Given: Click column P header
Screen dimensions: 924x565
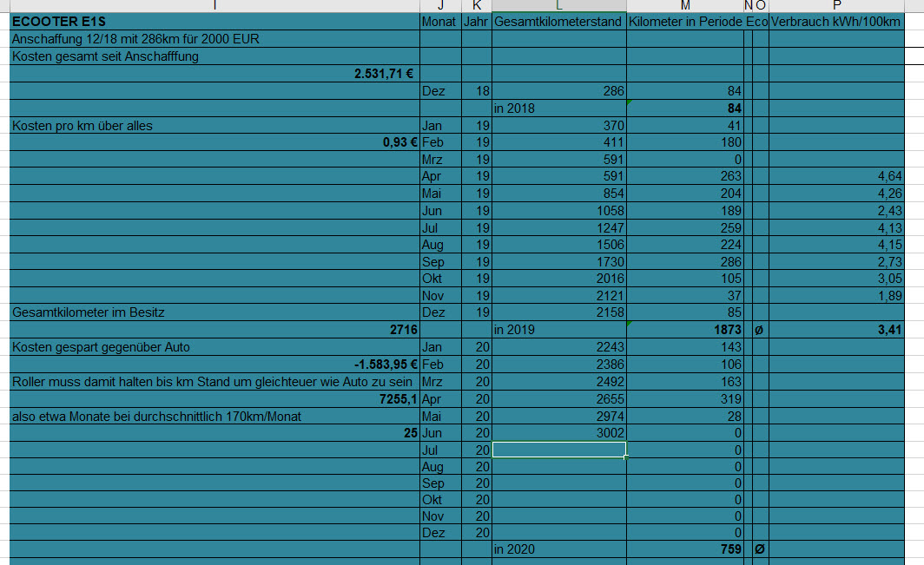Looking at the screenshot, I should (836, 6).
